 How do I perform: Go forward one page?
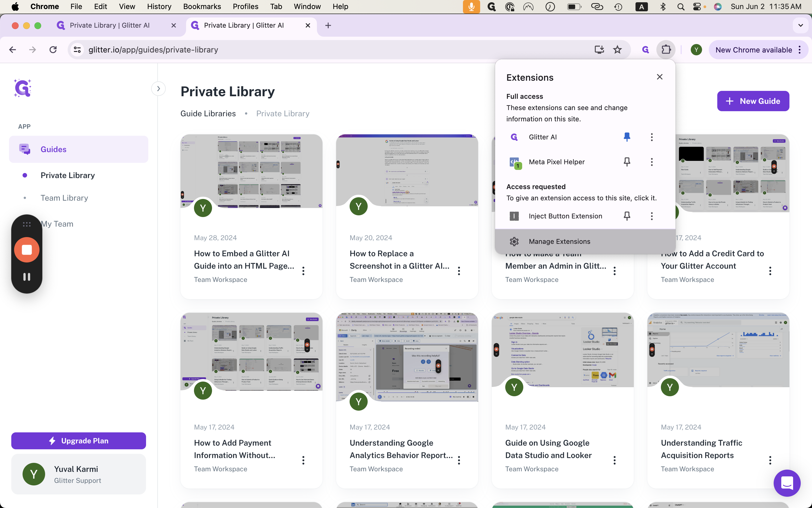tap(32, 50)
